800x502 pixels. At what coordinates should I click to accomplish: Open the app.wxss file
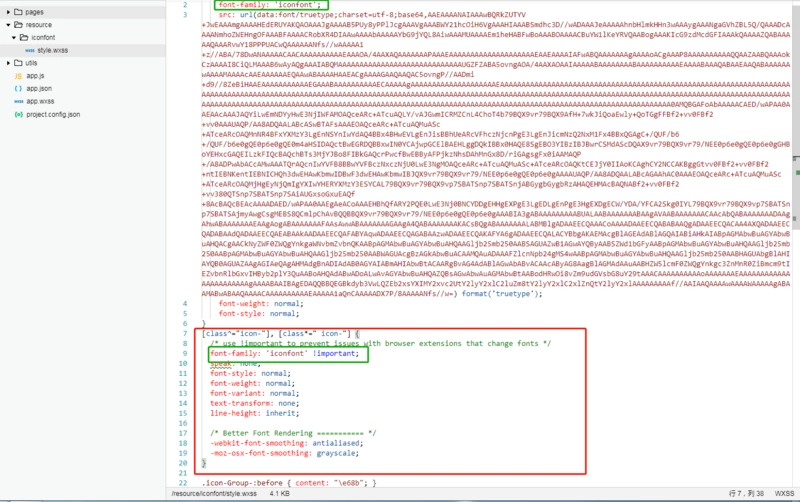(x=40, y=101)
